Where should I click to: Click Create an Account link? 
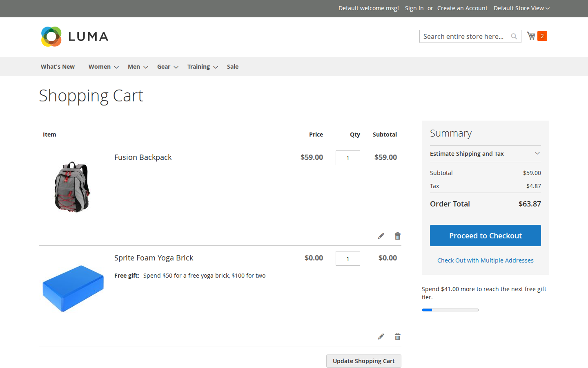point(462,8)
